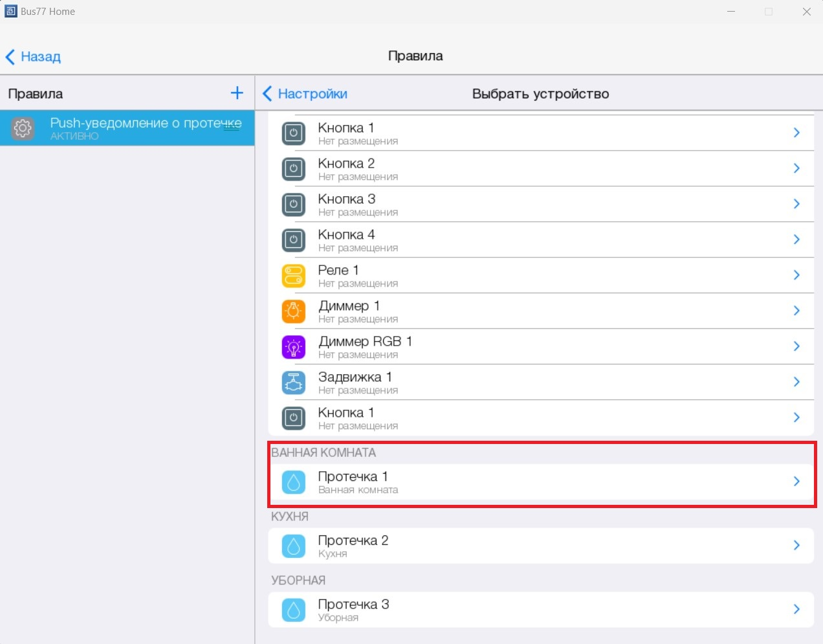This screenshot has height=644, width=823.
Task: Select the Push-уведомление о протечке rule
Action: [x=145, y=128]
